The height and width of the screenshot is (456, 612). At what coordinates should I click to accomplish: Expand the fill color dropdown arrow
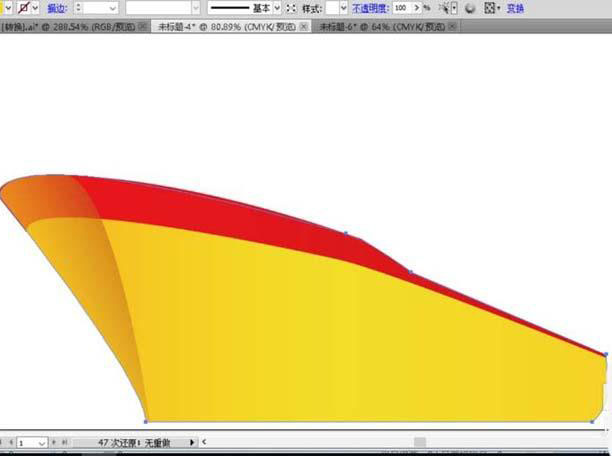pos(8,7)
